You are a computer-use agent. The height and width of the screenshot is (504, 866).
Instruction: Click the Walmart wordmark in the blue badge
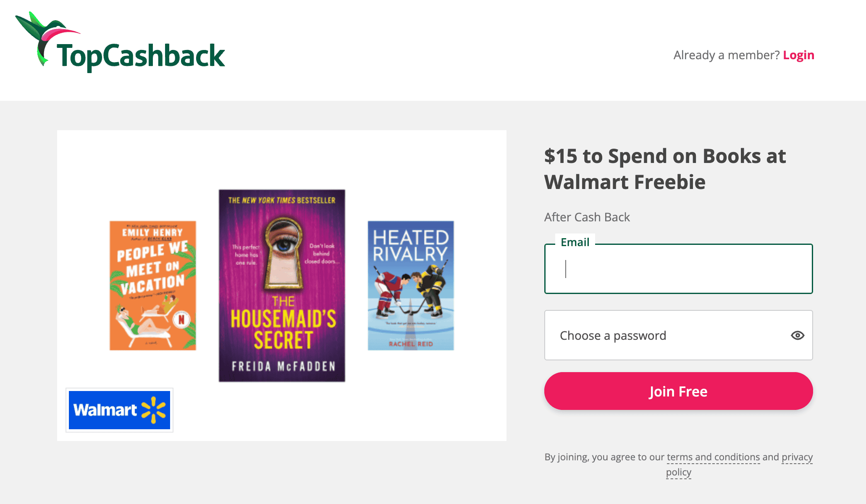(x=105, y=410)
